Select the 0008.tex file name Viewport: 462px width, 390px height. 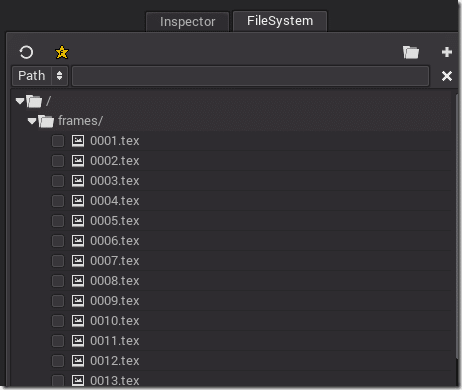115,281
